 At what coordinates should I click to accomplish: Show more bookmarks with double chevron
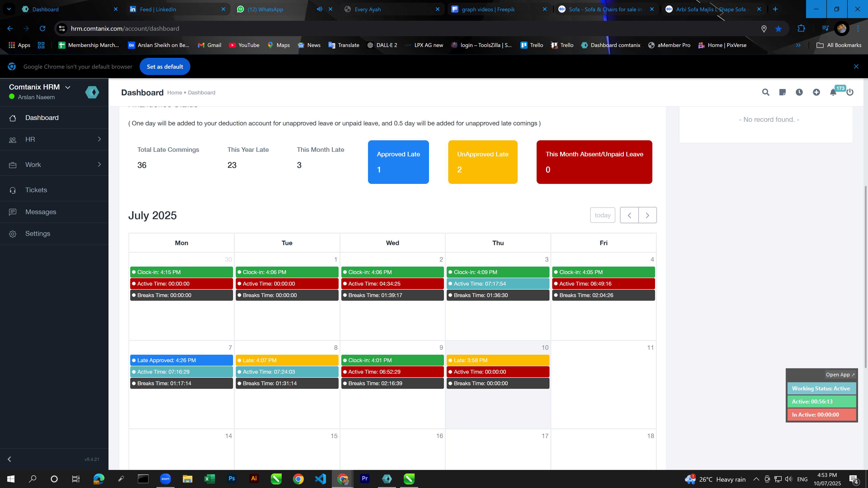pyautogui.click(x=798, y=45)
